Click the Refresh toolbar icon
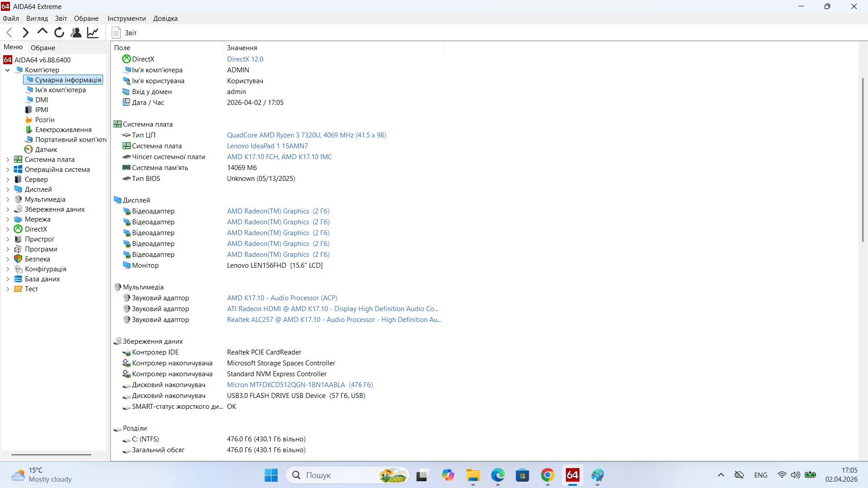The image size is (868, 488). 59,33
